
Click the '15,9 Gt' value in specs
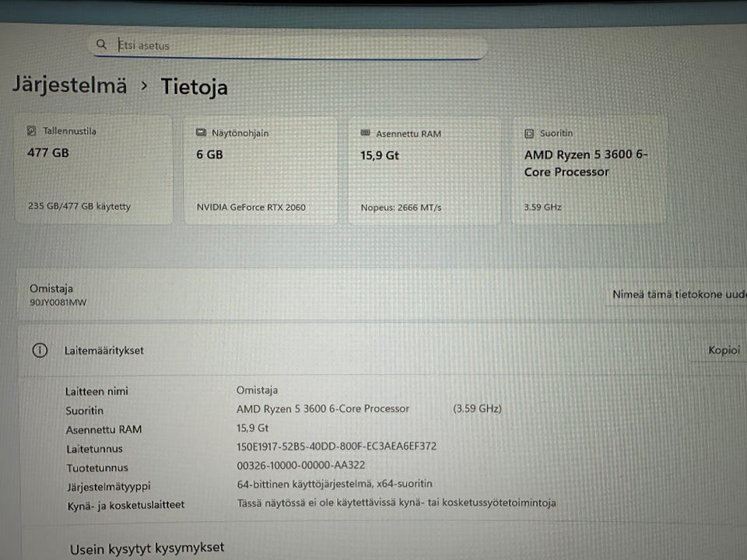pos(252,428)
